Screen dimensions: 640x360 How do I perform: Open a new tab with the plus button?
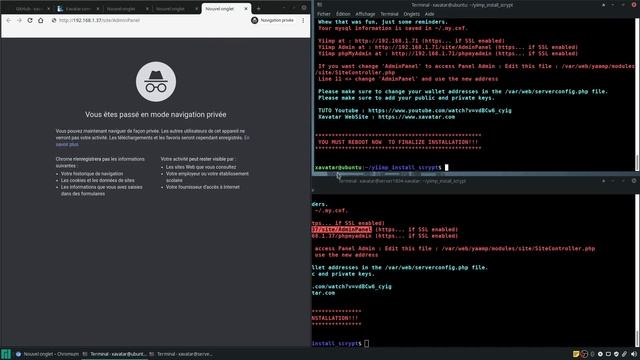point(258,9)
